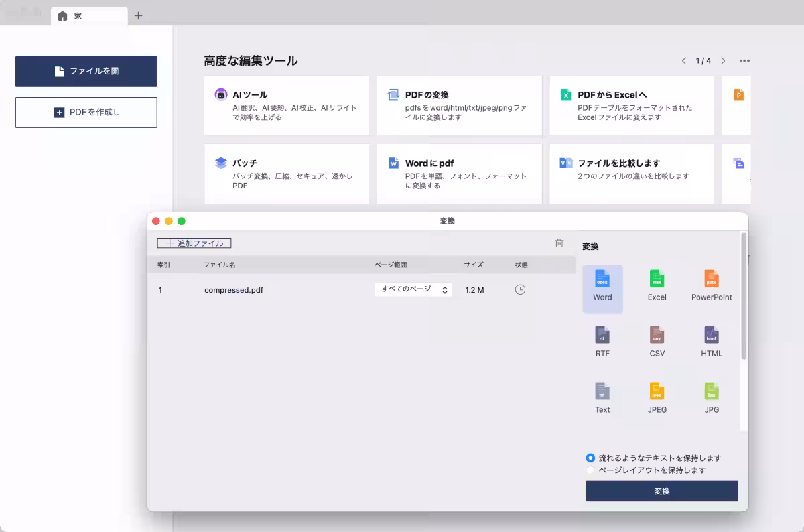The image size is (804, 532).
Task: Select the RTF output format
Action: [602, 340]
